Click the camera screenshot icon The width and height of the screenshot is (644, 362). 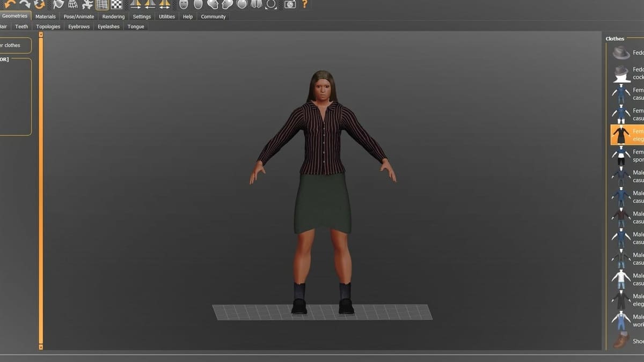290,4
